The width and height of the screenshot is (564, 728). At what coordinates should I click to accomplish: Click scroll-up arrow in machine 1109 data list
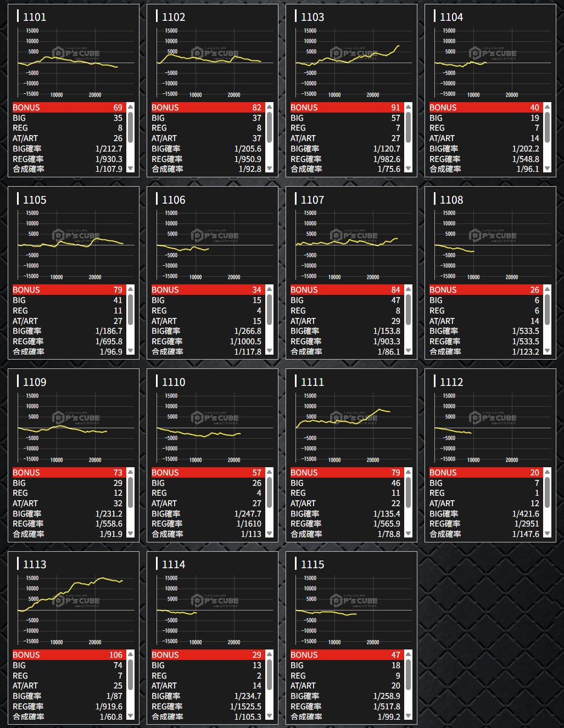point(131,472)
